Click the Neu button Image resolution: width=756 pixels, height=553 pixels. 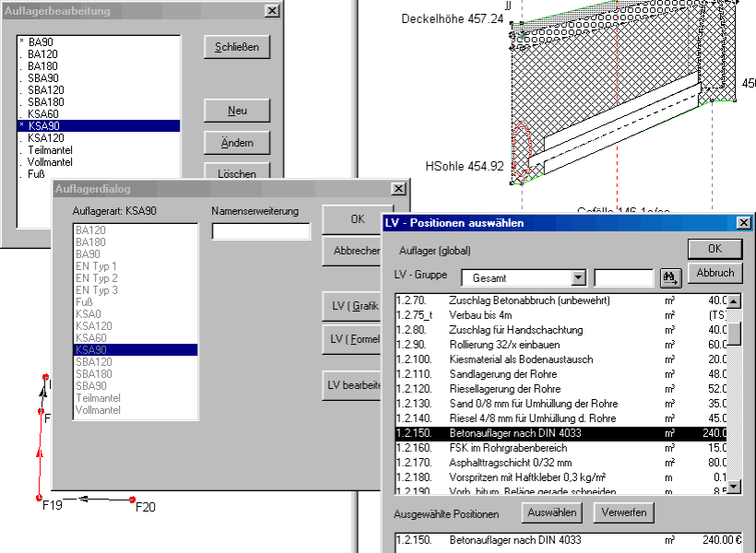tap(237, 111)
